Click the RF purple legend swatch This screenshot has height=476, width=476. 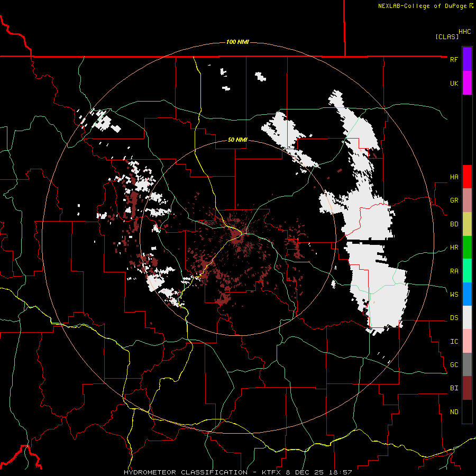pyautogui.click(x=467, y=59)
